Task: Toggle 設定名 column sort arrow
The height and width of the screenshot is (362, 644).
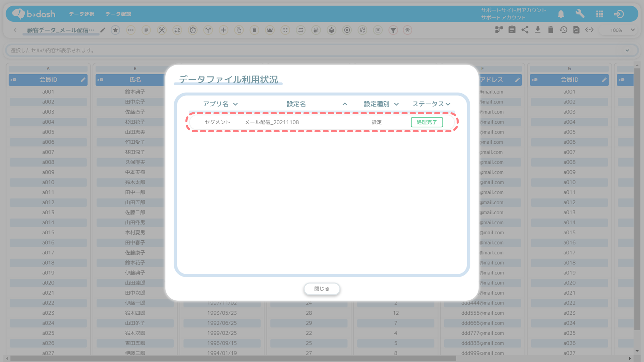Action: 345,104
